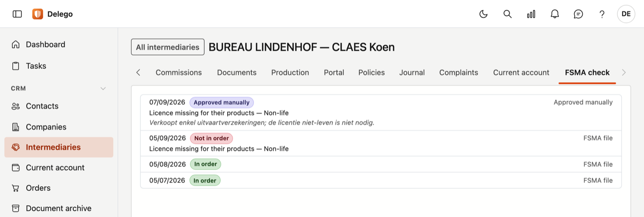Open the 07/09/2026 Approved manually entry
This screenshot has width=644, height=217.
click(381, 113)
